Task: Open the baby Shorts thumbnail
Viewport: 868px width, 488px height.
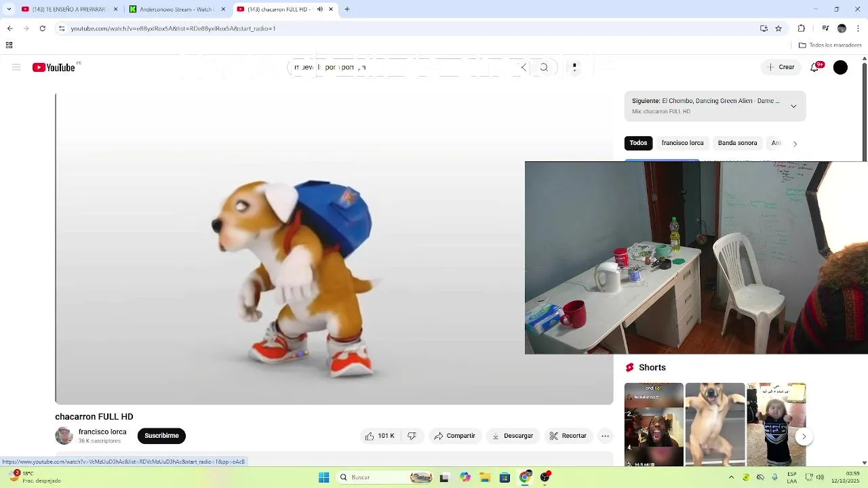Action: click(x=776, y=425)
